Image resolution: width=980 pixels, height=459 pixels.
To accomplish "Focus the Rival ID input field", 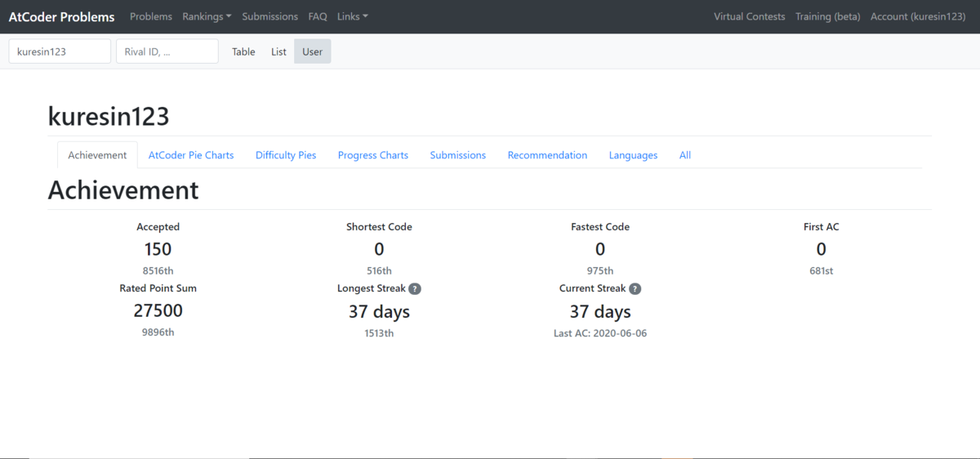I will 167,51.
